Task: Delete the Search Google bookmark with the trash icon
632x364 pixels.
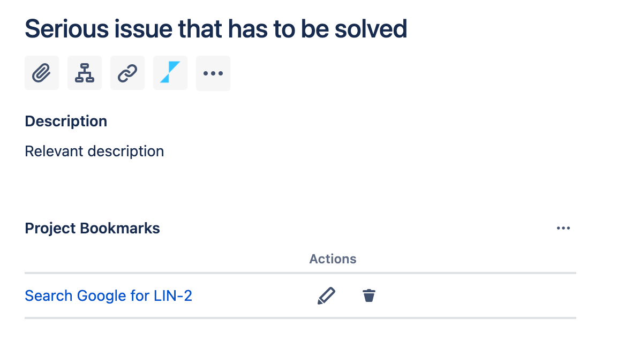Action: (369, 296)
